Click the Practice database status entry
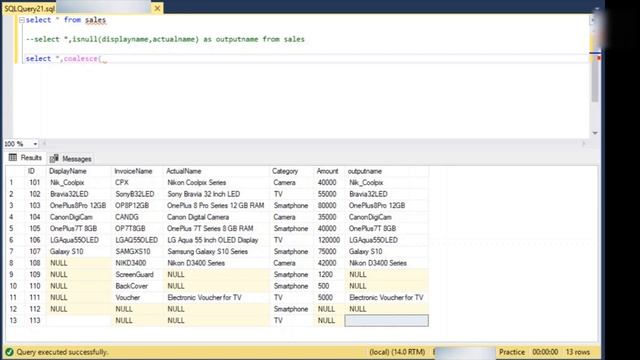 coord(512,352)
